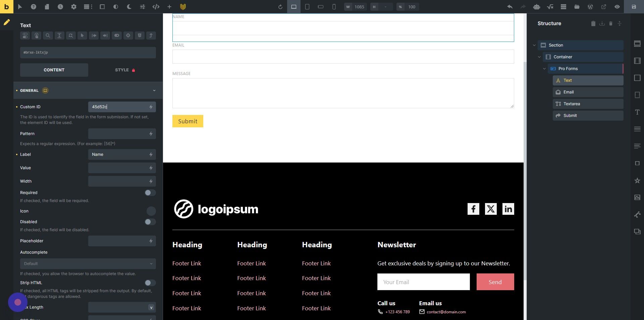This screenshot has width=644, height=320.
Task: Click the Send newsletter button in footer
Action: 495,282
